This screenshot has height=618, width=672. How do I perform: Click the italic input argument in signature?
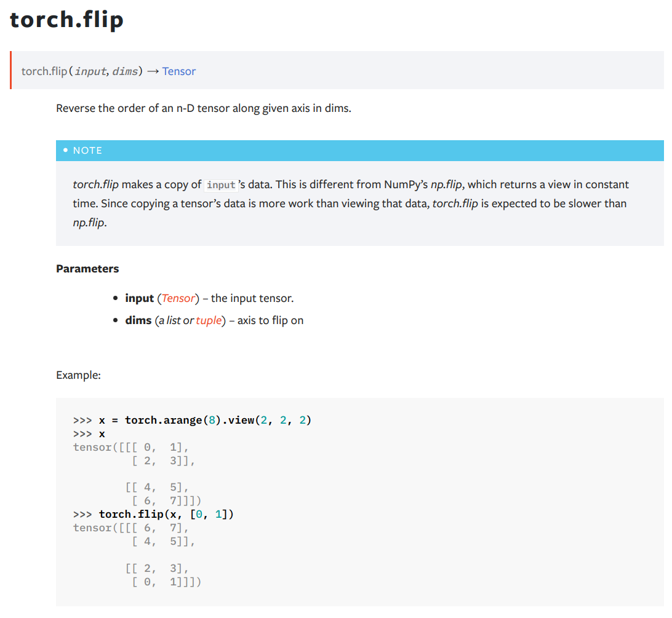pyautogui.click(x=90, y=71)
